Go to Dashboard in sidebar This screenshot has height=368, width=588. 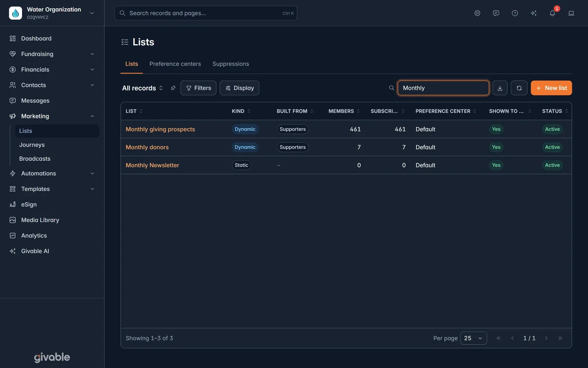coord(52,39)
